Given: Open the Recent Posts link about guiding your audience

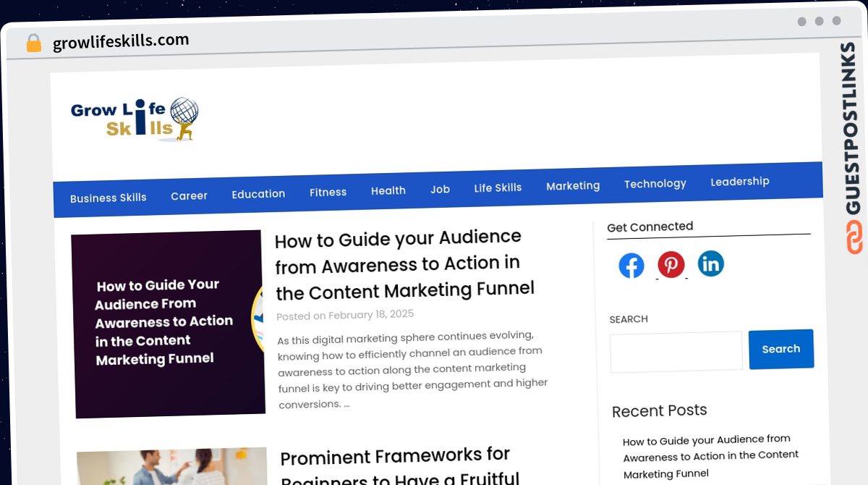Looking at the screenshot, I should click(710, 457).
